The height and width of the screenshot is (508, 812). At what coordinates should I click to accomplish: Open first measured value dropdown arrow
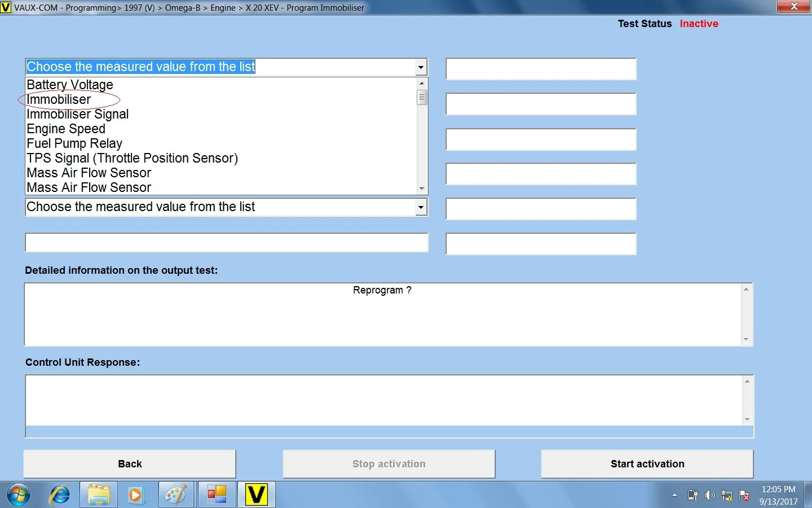tap(421, 67)
